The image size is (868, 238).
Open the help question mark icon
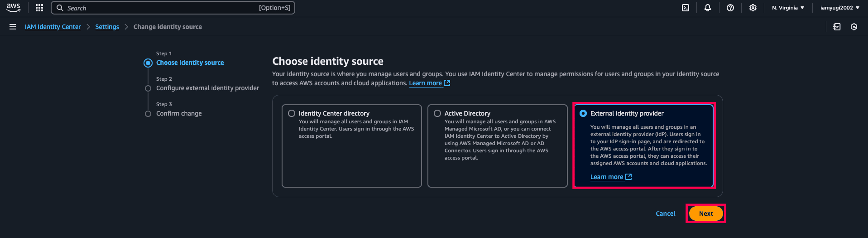730,8
